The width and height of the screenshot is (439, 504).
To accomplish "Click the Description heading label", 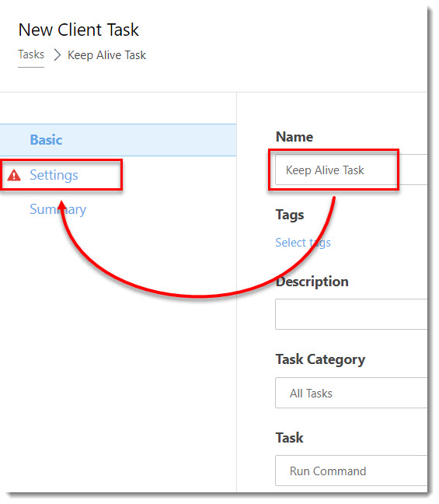I will [x=312, y=282].
